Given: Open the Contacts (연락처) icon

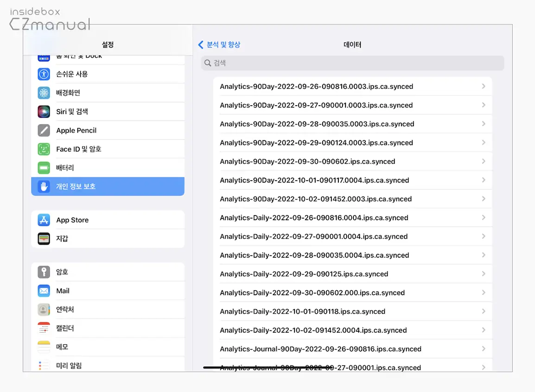Looking at the screenshot, I should point(44,310).
